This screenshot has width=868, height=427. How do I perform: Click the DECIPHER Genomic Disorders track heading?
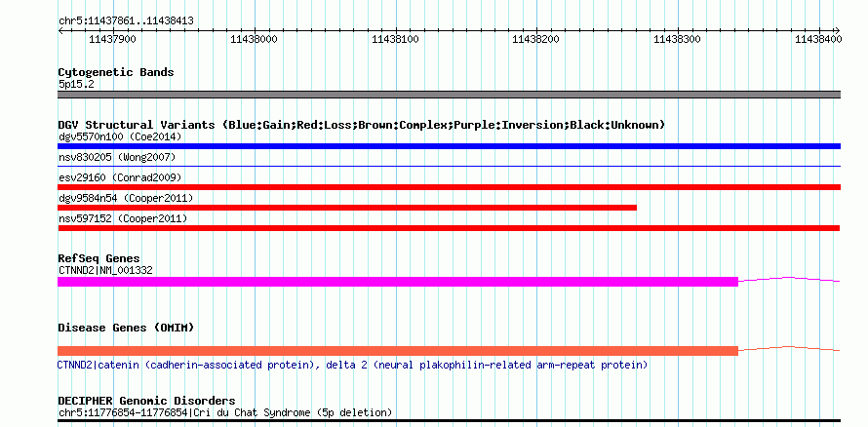pyautogui.click(x=146, y=401)
